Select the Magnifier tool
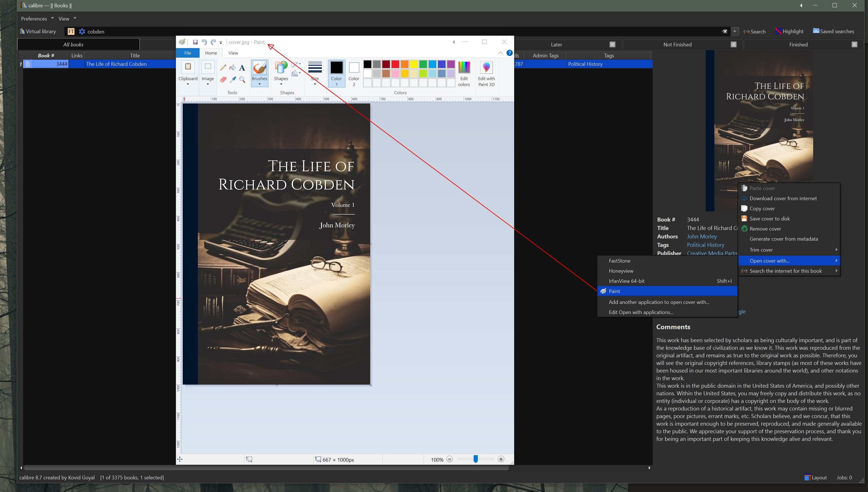Image resolution: width=868 pixels, height=492 pixels. coord(242,80)
